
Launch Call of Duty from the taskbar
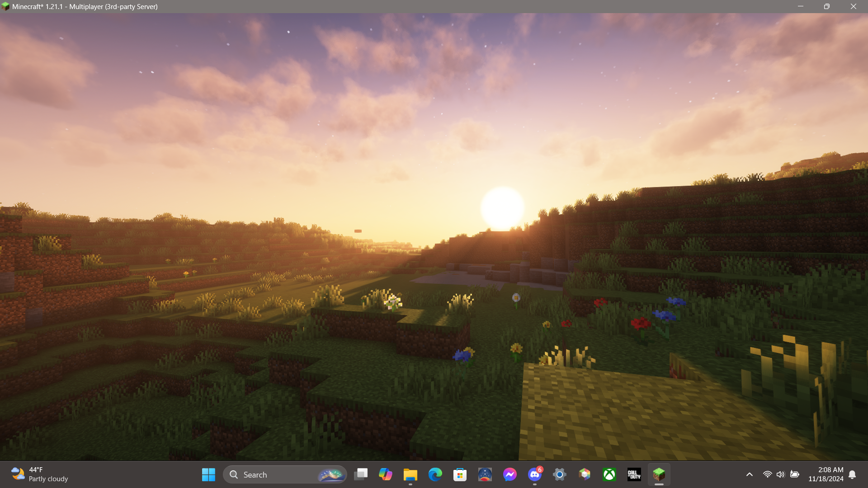(x=634, y=474)
